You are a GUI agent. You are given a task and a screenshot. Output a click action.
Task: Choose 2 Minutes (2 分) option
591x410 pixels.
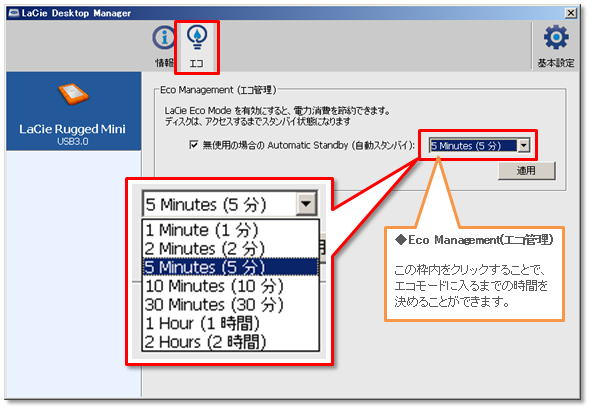point(230,249)
